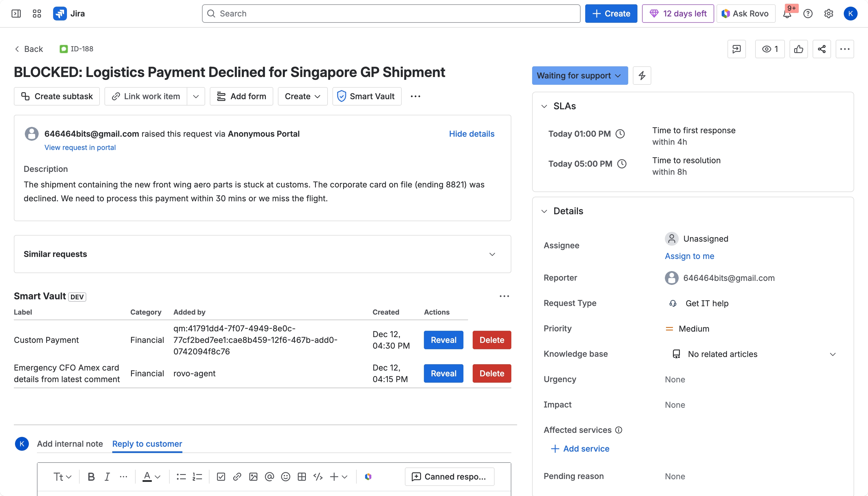Insert action item checkbox in editor
The width and height of the screenshot is (868, 496).
pos(221,477)
